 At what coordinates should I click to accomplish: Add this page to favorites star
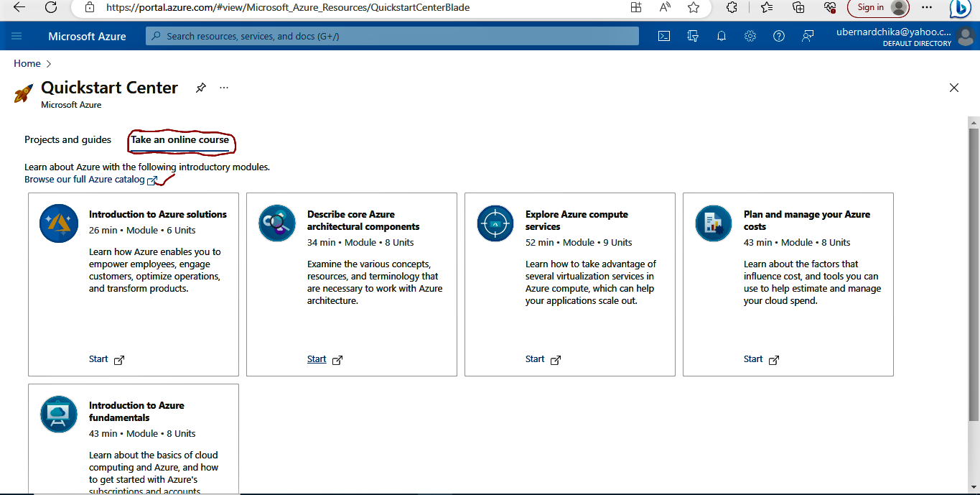694,7
